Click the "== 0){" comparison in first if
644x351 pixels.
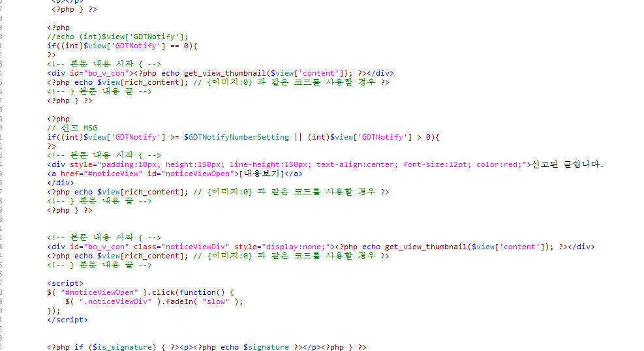[x=183, y=46]
